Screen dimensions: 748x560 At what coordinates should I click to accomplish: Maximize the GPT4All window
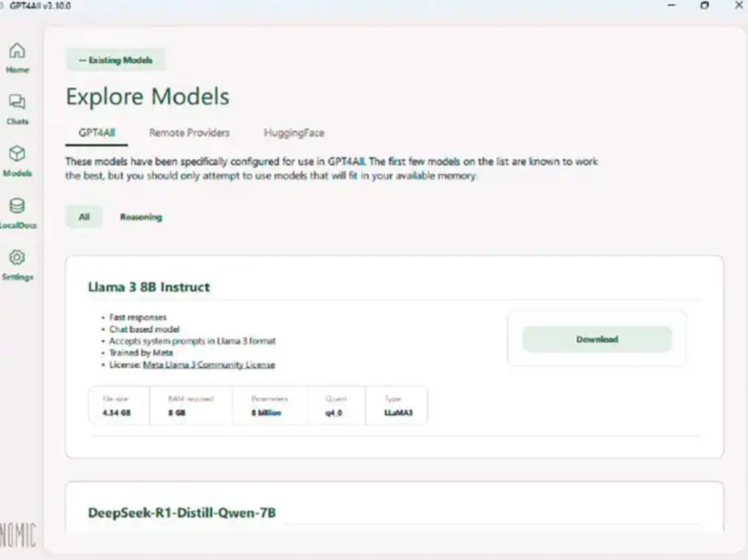pyautogui.click(x=704, y=6)
